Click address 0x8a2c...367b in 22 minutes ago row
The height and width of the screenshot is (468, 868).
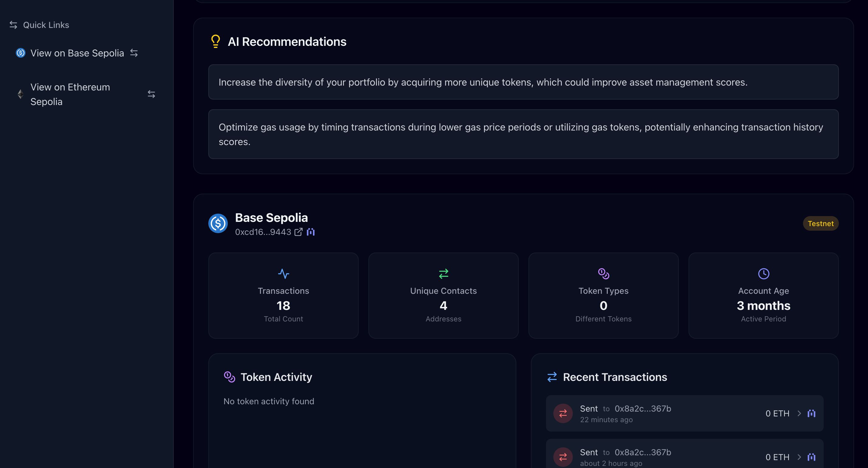click(643, 409)
